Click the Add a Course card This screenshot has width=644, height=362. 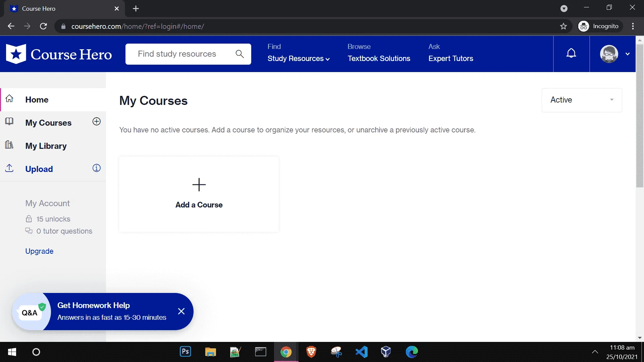[199, 194]
